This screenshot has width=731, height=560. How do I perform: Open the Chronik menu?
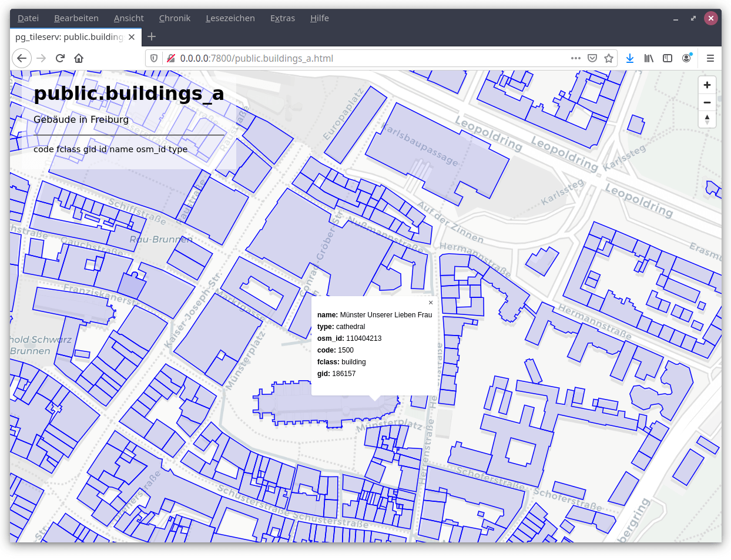click(x=175, y=18)
